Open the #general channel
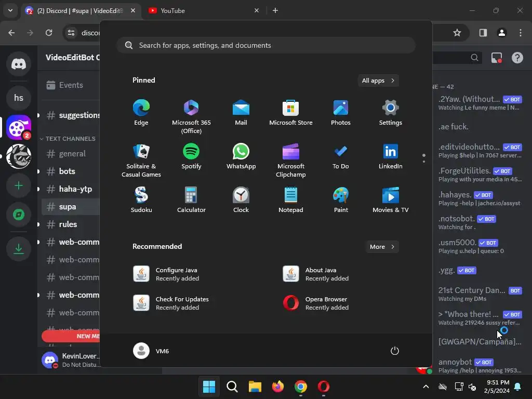 point(71,153)
